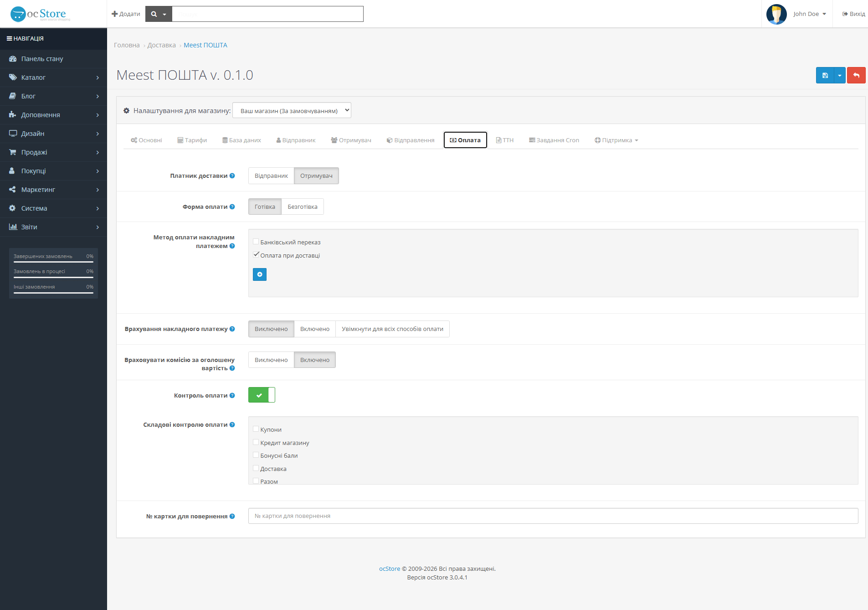Click Головна breadcrumb link
868x610 pixels.
coord(127,45)
